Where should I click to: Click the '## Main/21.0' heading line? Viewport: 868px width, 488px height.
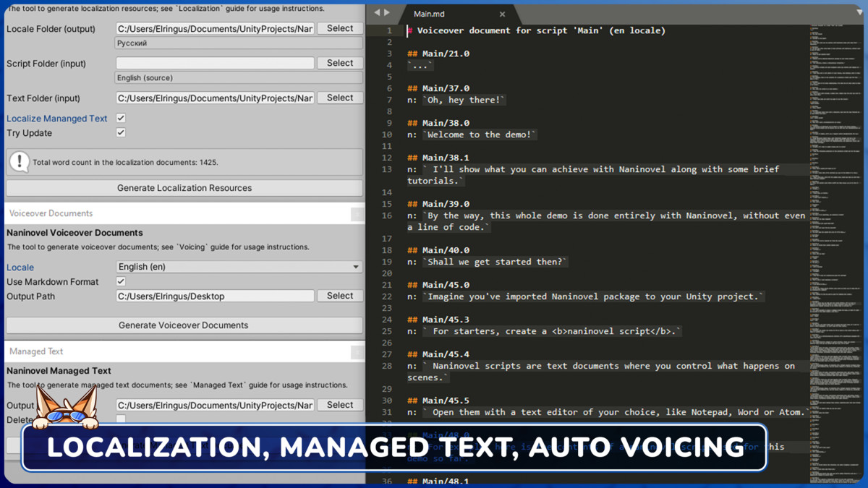[438, 53]
